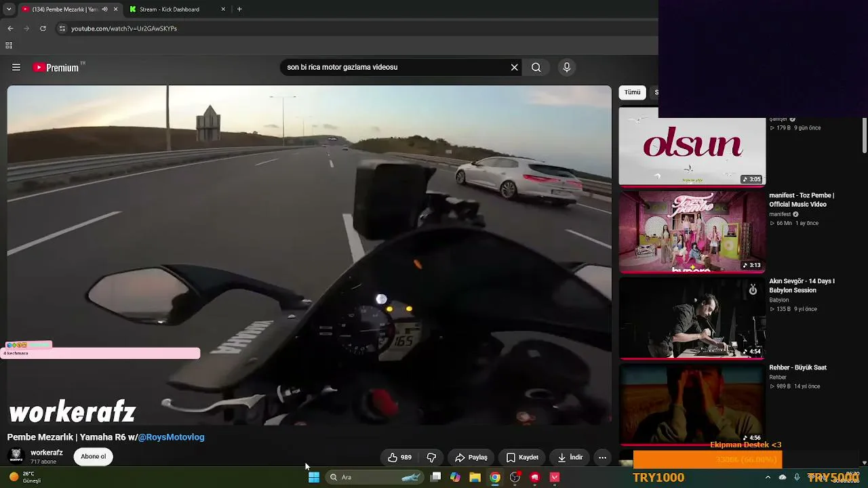
Task: Open File Explorer from the taskbar
Action: tap(475, 477)
